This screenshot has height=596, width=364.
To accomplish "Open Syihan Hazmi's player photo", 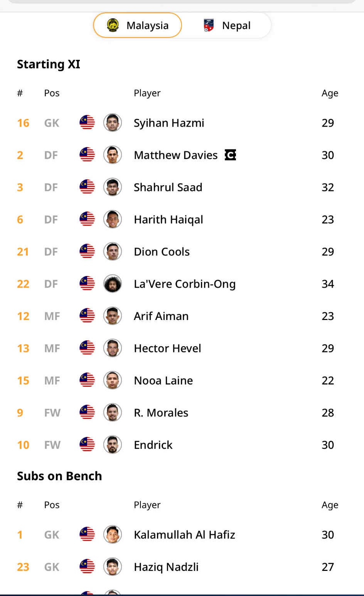I will [x=113, y=123].
